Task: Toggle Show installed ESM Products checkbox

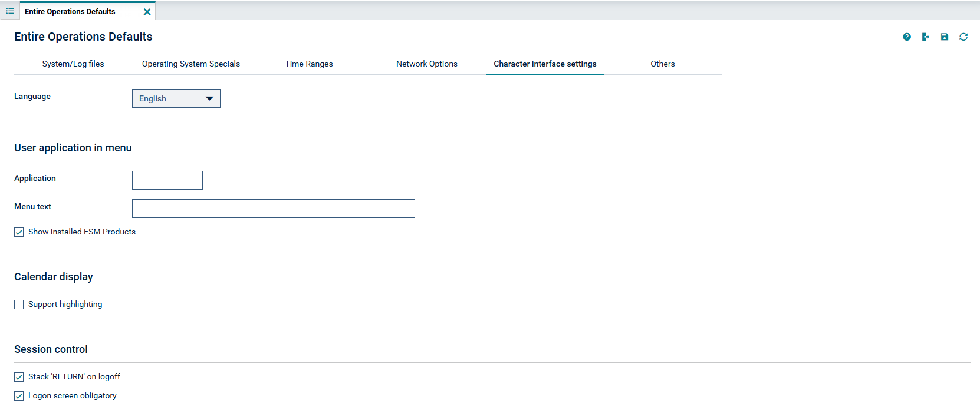Action: (19, 232)
